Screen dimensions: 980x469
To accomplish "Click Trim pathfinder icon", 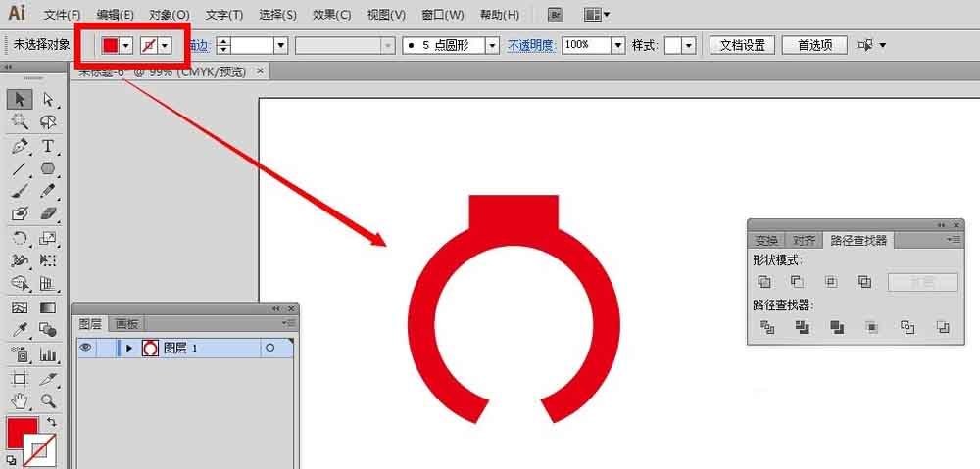I will click(803, 327).
